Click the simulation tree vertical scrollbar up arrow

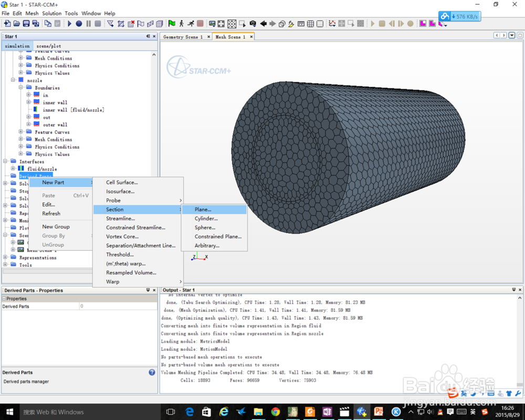(154, 55)
